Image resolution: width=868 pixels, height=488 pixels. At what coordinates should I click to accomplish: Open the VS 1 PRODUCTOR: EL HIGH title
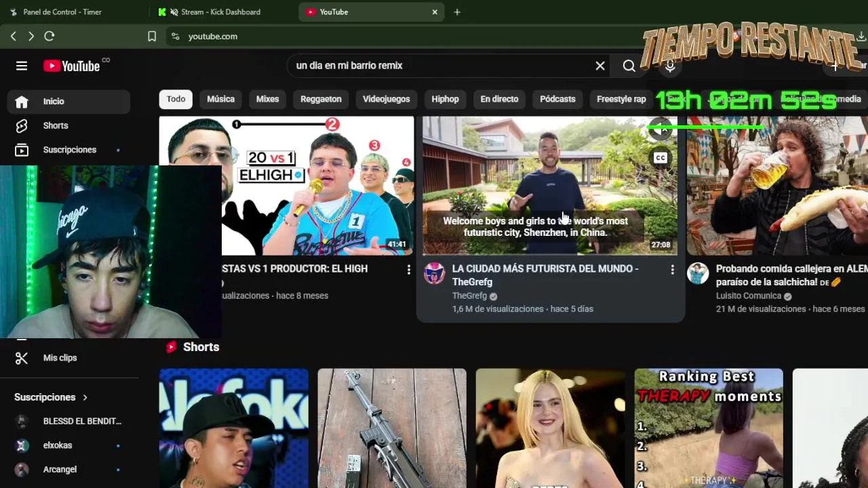tap(295, 269)
